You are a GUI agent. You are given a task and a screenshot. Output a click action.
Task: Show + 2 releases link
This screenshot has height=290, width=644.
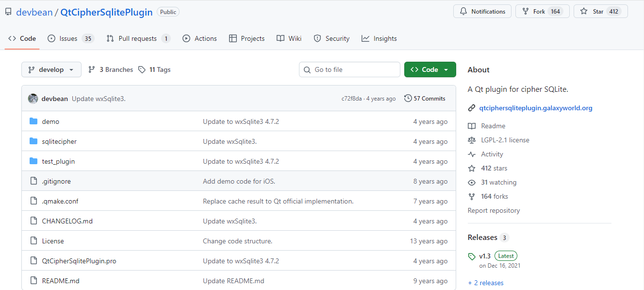coord(486,283)
